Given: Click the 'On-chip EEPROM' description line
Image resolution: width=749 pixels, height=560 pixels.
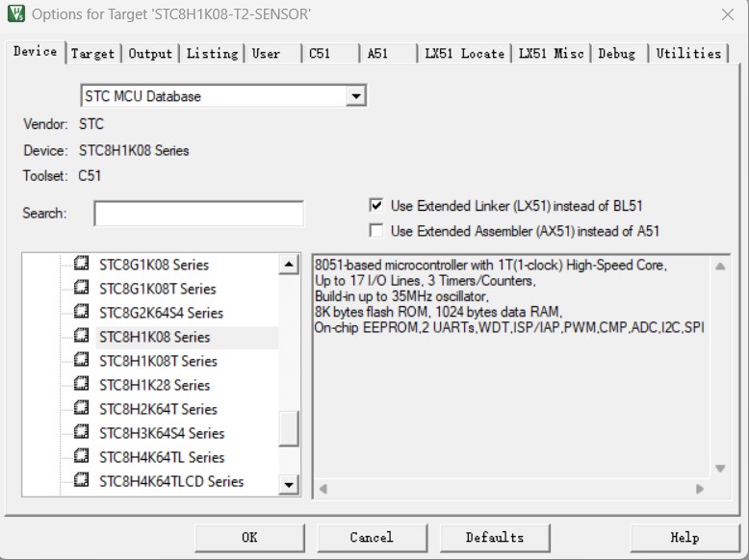Looking at the screenshot, I should [509, 328].
